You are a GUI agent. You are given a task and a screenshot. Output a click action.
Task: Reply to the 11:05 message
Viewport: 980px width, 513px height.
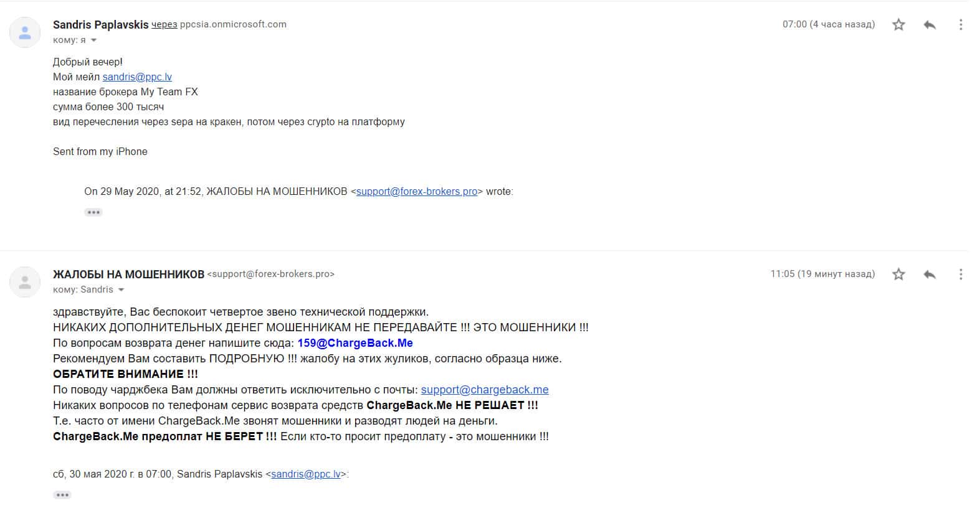click(930, 275)
